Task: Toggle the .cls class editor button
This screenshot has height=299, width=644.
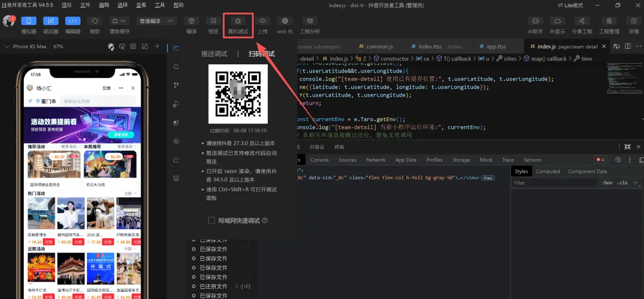Action: (623, 183)
